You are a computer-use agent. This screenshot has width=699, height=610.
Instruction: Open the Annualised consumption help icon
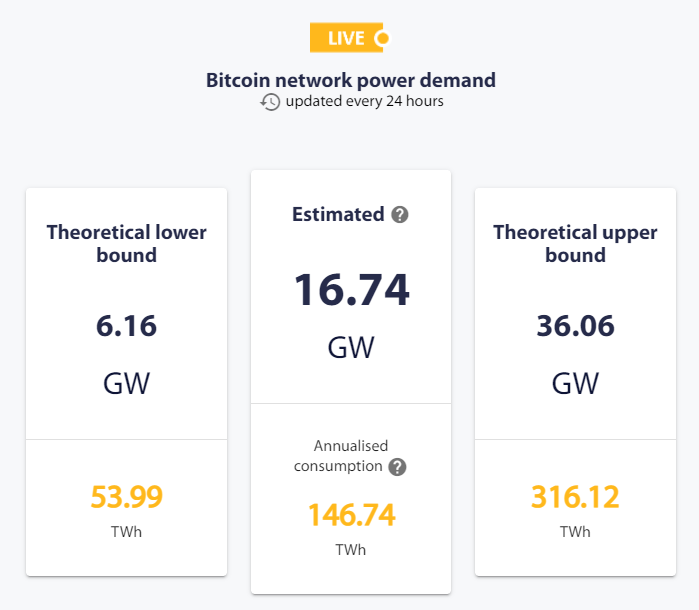point(397,467)
